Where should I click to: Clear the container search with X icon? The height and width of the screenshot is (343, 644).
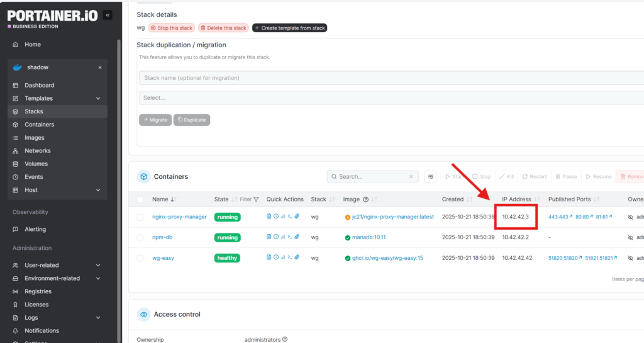pyautogui.click(x=412, y=177)
